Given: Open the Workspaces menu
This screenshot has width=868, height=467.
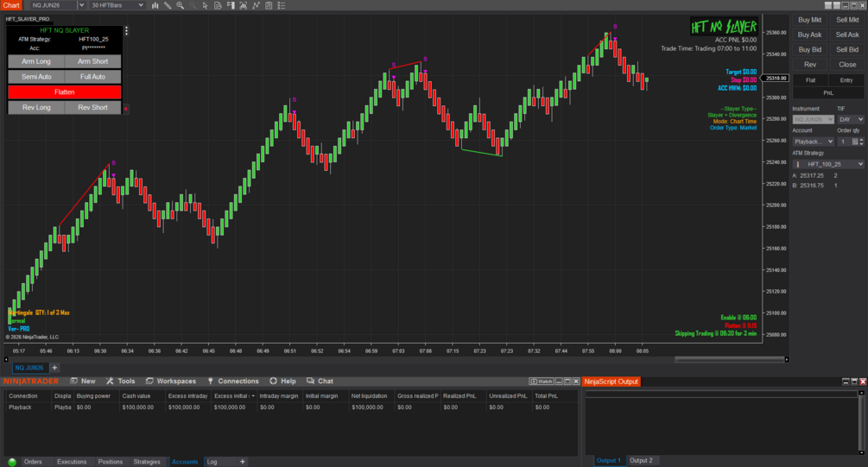Looking at the screenshot, I should (170, 382).
